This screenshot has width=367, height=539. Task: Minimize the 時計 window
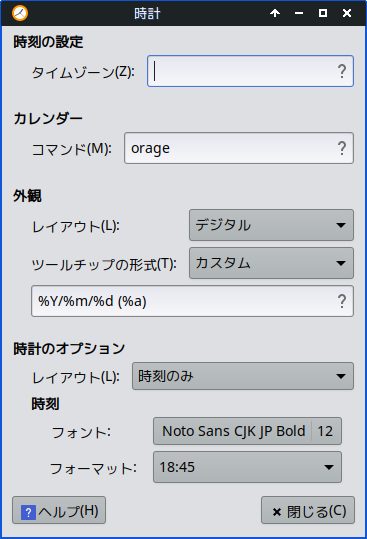299,13
